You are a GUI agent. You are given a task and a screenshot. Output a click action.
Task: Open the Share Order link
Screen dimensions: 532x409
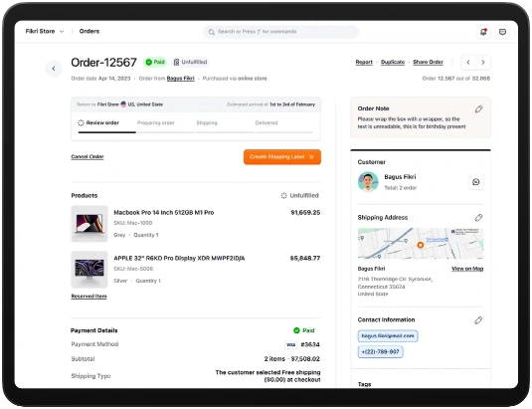428,62
